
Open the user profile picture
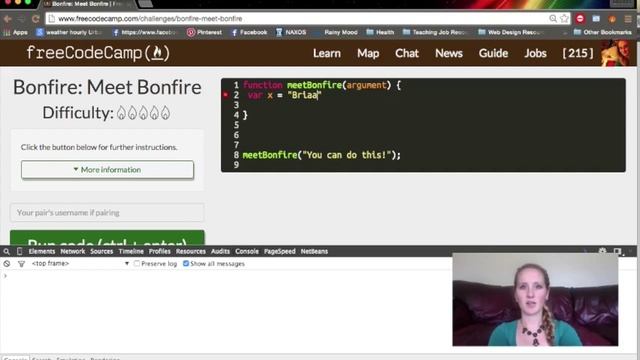616,53
